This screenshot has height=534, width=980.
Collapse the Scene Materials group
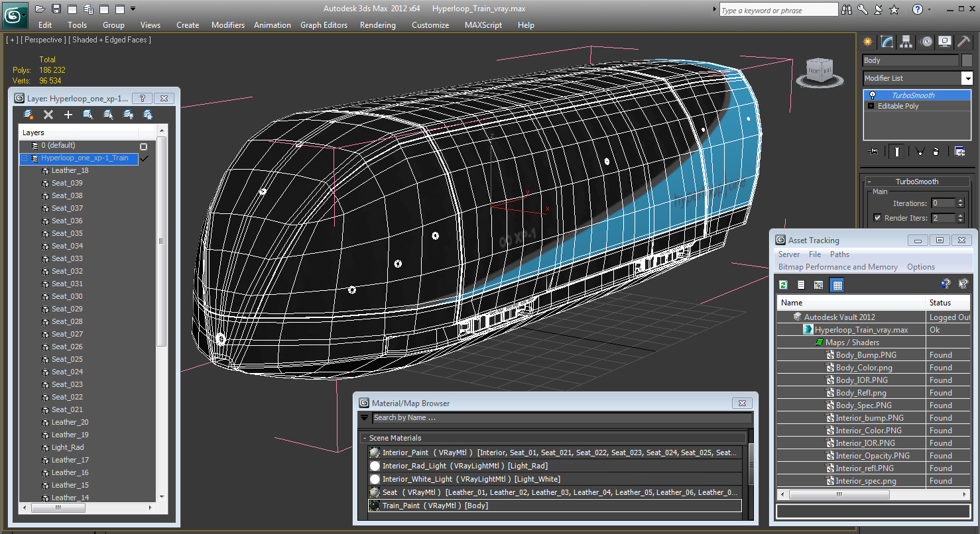click(365, 438)
